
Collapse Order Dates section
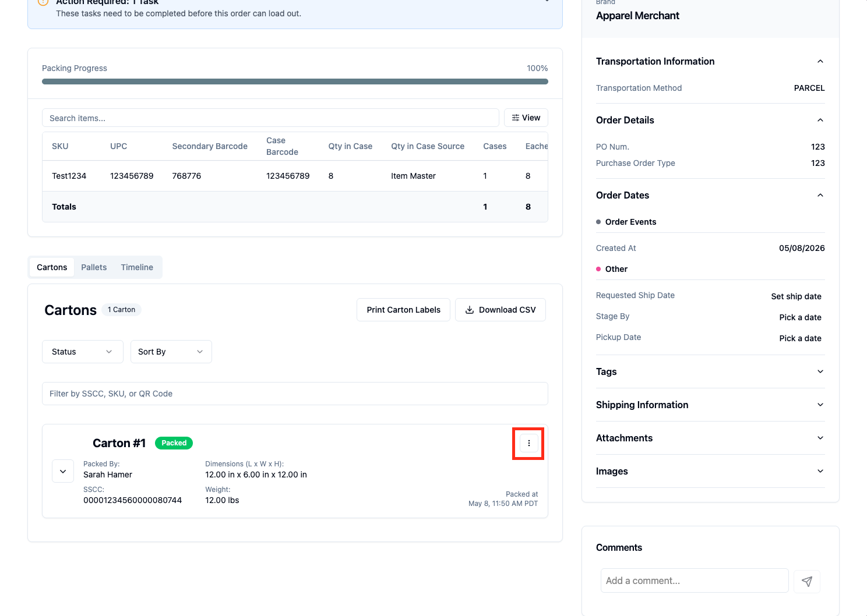[x=820, y=195]
